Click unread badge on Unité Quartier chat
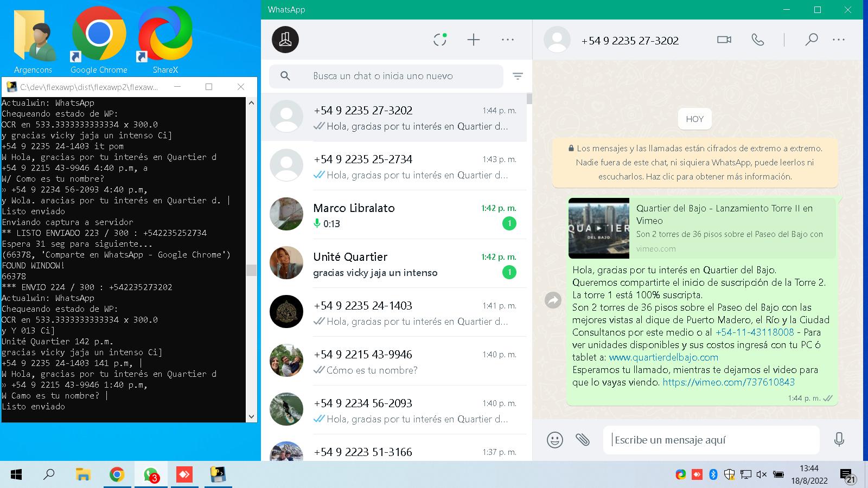This screenshot has width=868, height=488. (x=509, y=272)
